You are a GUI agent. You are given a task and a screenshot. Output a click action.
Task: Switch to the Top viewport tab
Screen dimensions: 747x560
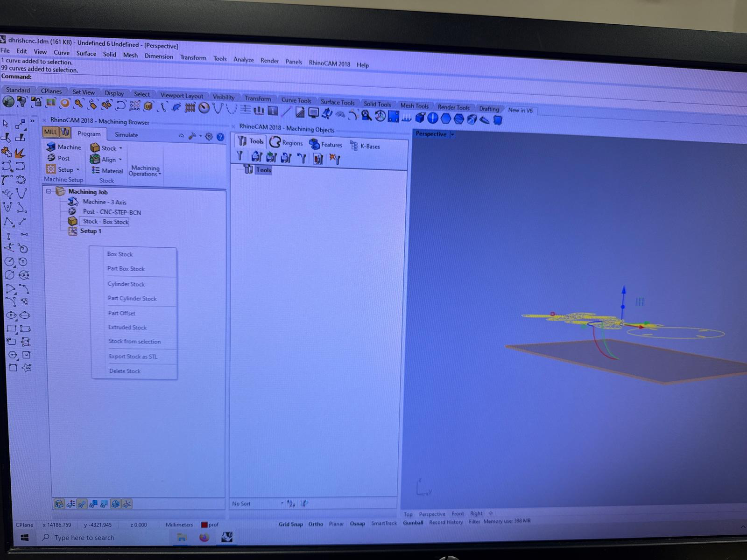[x=408, y=514]
